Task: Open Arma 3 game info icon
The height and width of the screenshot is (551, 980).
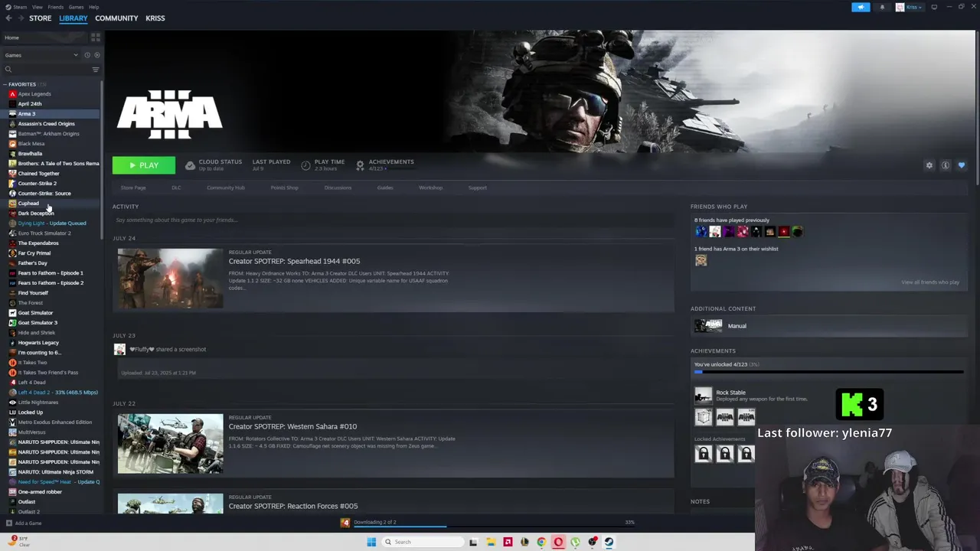Action: tap(946, 165)
